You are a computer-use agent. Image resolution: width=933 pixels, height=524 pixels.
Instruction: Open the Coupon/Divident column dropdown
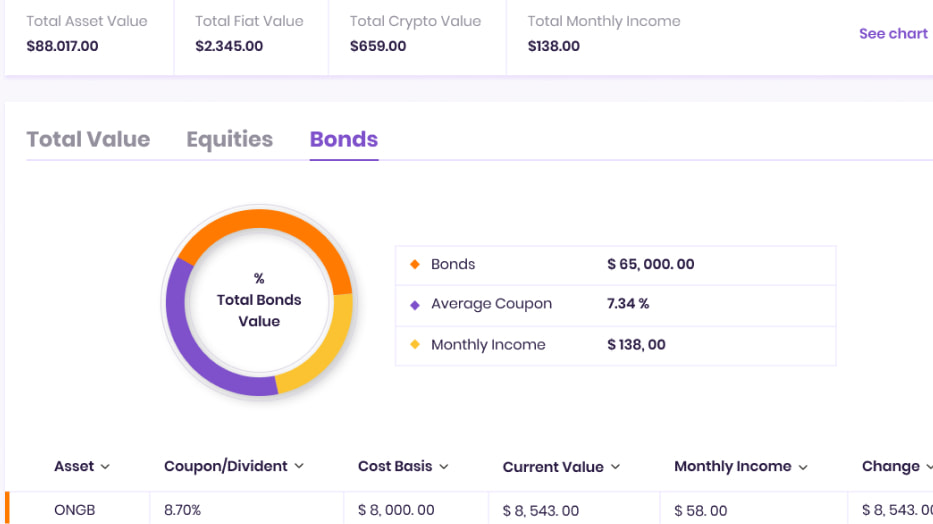pos(298,466)
